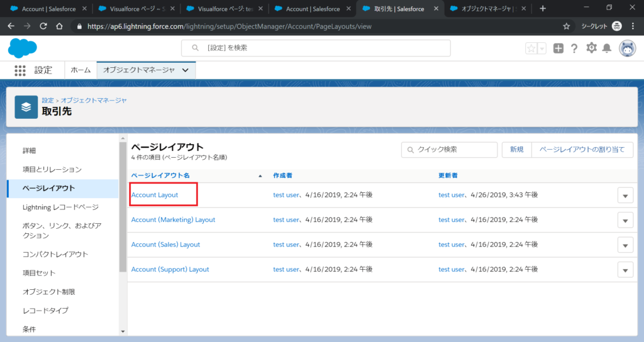Open the App Launcher grid icon

point(20,70)
